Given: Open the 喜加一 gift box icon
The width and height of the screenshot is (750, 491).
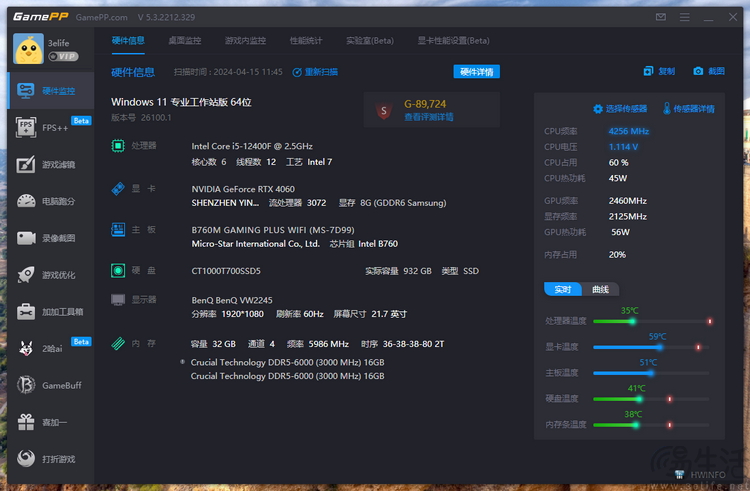Looking at the screenshot, I should pos(26,422).
